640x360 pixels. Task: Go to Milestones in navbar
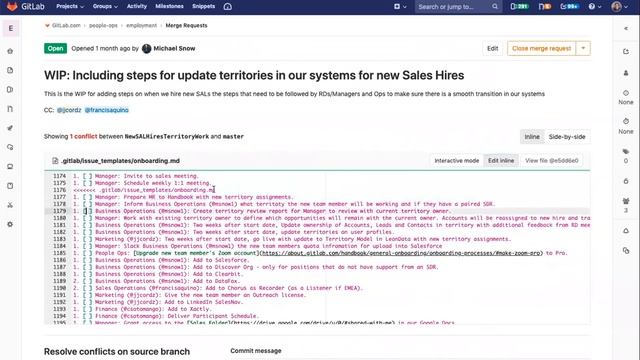(169, 7)
